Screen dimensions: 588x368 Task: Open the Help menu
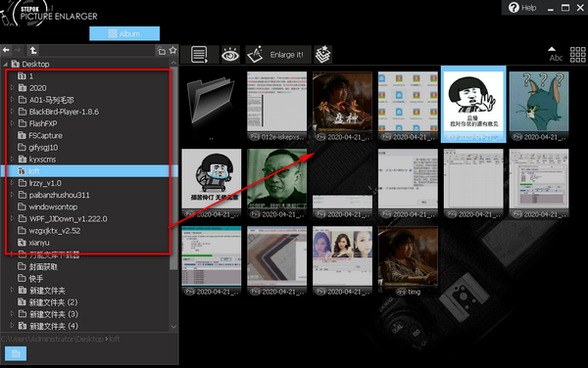pos(522,8)
